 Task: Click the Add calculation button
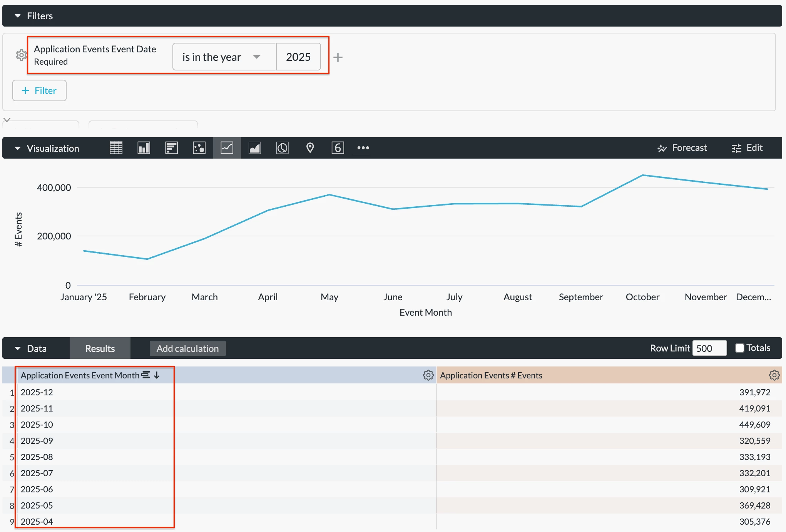(x=187, y=348)
